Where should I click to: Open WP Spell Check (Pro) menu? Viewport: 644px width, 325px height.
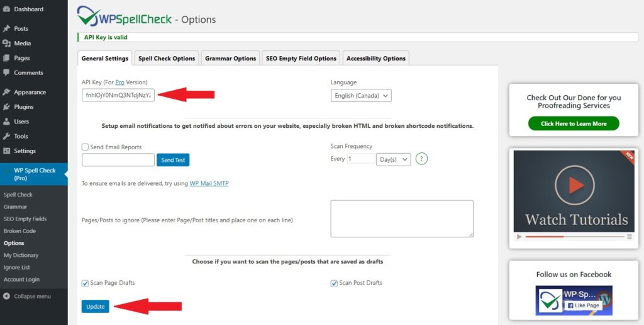34,174
